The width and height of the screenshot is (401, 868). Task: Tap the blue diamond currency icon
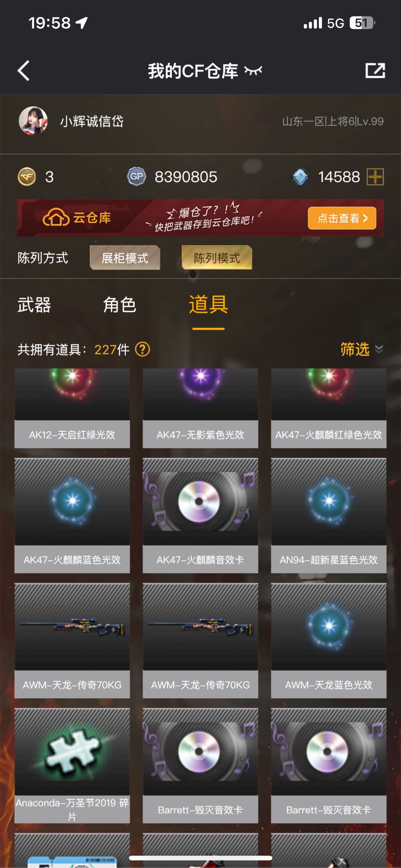[x=300, y=176]
